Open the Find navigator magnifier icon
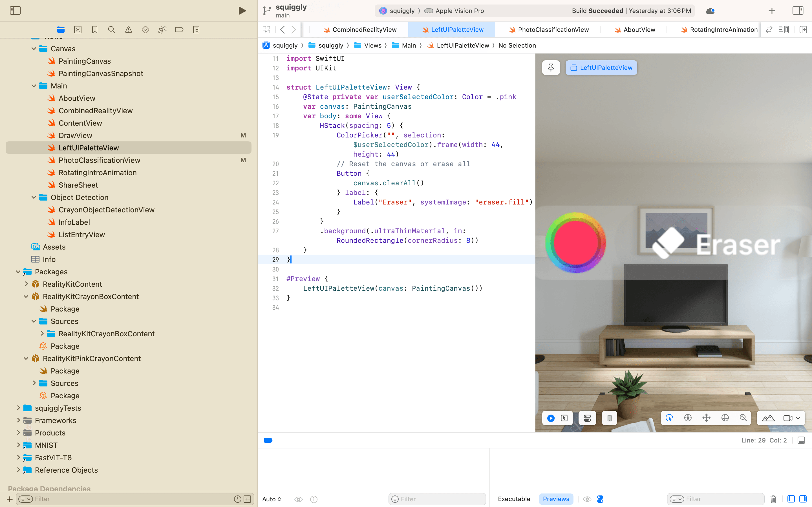Image resolution: width=812 pixels, height=507 pixels. coord(112,30)
